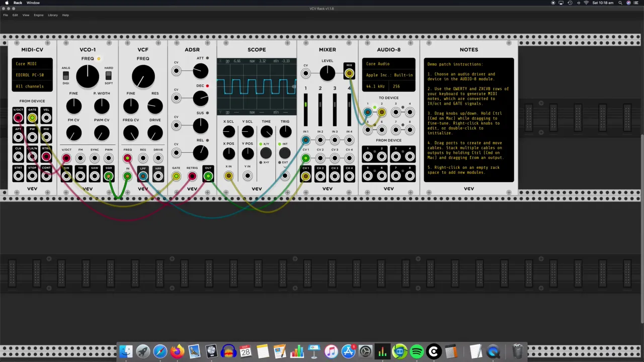Click inside the Notes text field
The width and height of the screenshot is (644, 362).
click(469, 120)
